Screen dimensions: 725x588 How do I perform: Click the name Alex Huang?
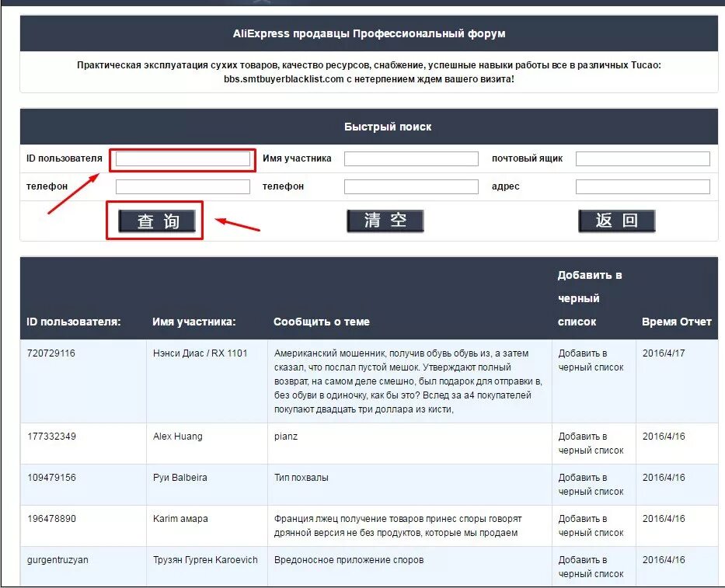pyautogui.click(x=177, y=437)
